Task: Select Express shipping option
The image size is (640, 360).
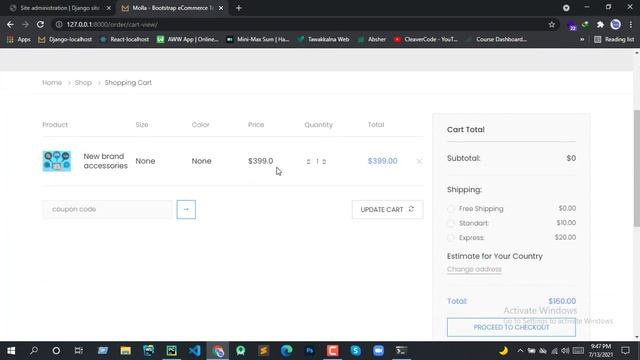Action: pos(451,238)
